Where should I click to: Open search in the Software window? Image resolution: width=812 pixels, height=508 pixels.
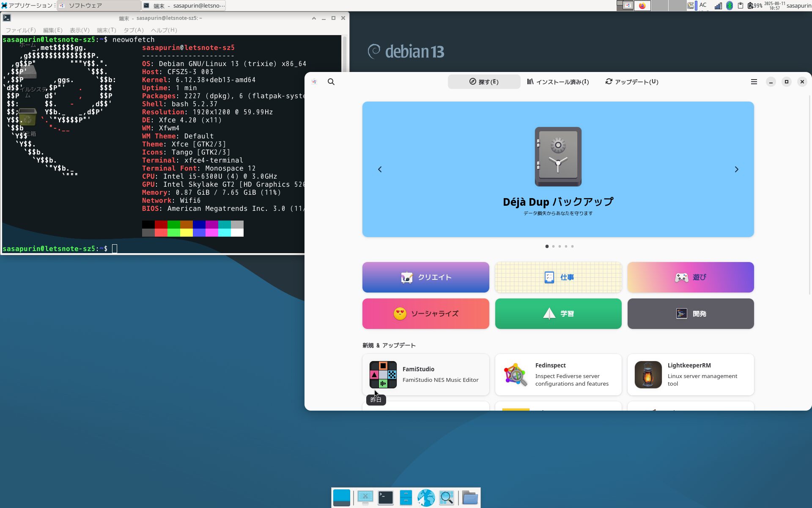[x=331, y=82]
